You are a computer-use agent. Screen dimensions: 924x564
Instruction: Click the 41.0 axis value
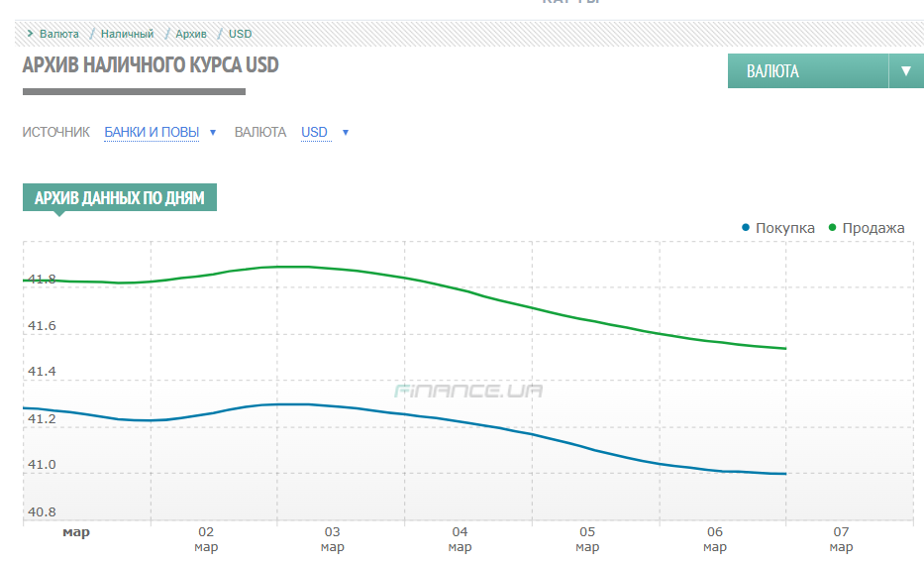42,465
